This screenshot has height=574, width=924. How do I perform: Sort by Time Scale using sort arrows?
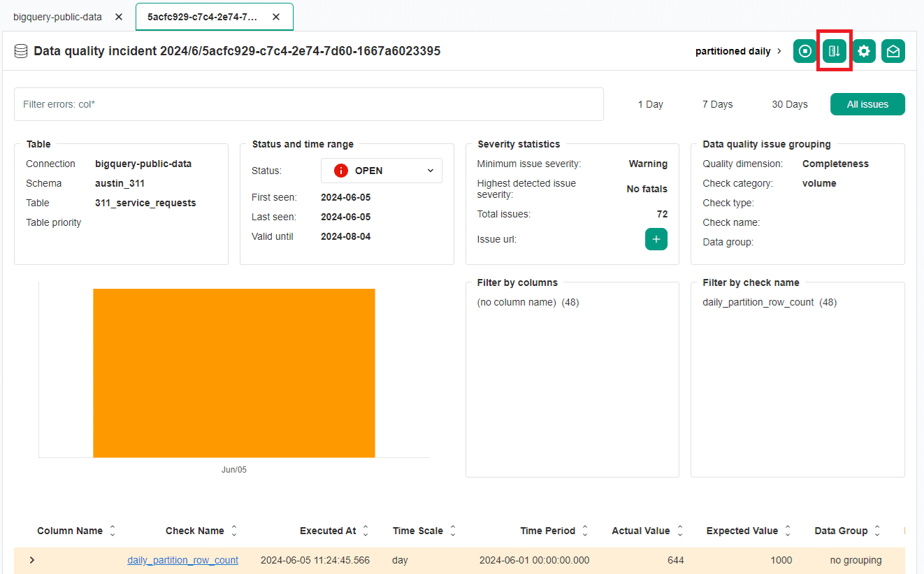pos(453,531)
